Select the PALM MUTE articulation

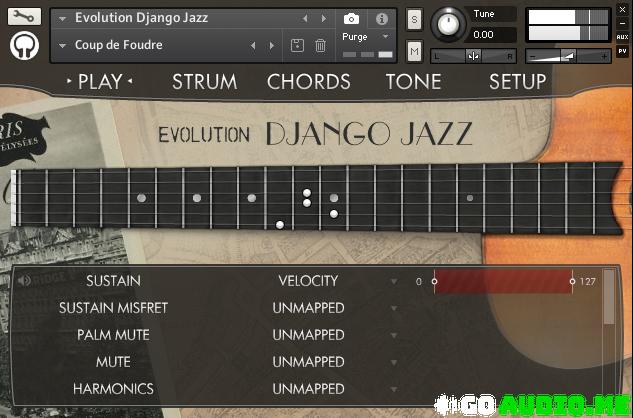pyautogui.click(x=113, y=335)
